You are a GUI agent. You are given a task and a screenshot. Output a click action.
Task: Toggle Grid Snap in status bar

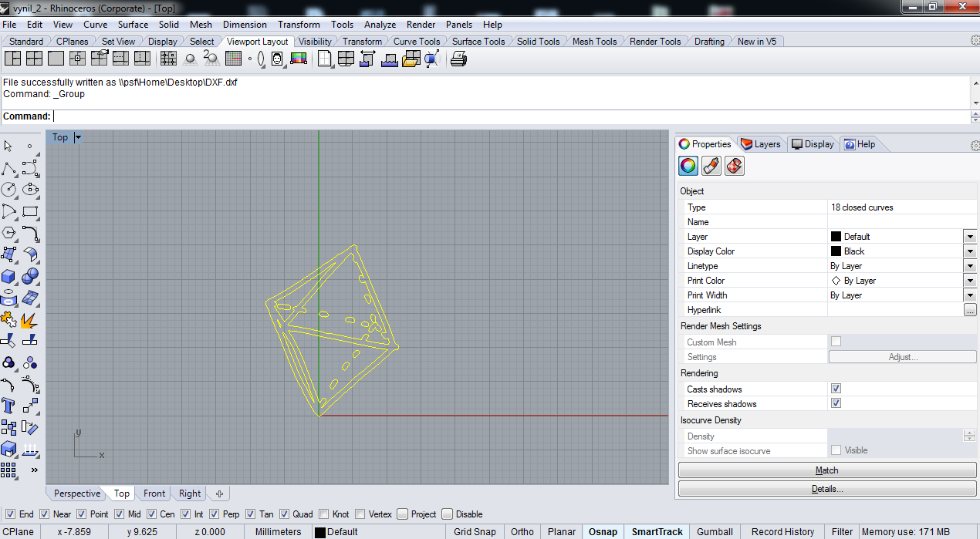coord(475,531)
